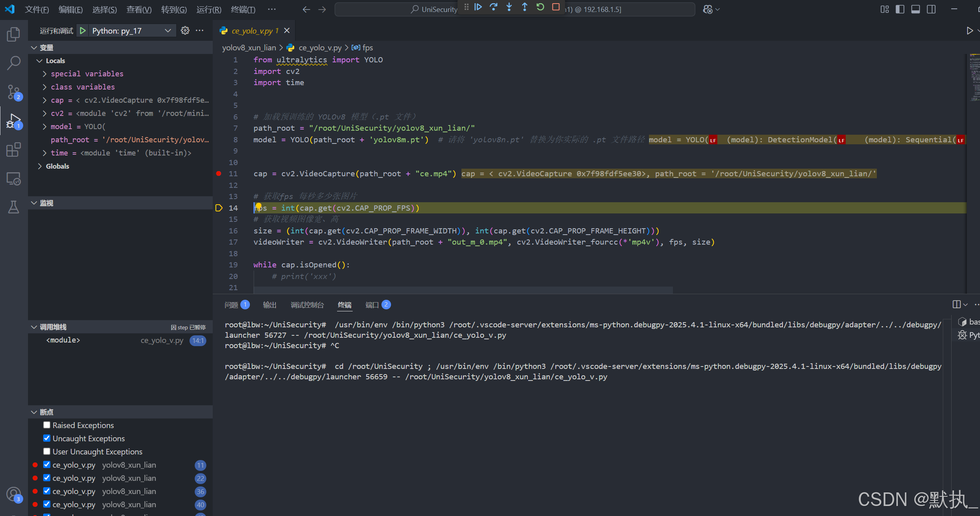The width and height of the screenshot is (980, 516).
Task: Restart the debugging session
Action: pos(540,7)
